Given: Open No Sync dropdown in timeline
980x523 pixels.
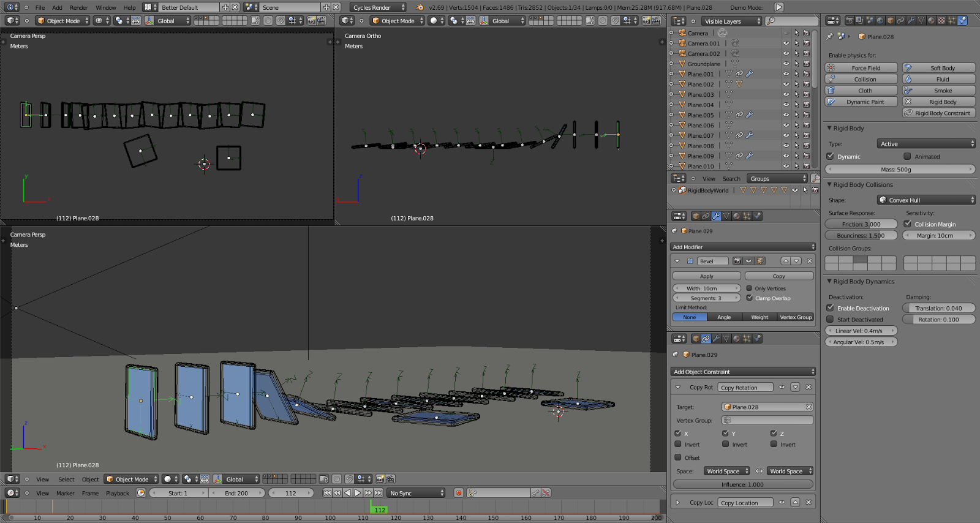Looking at the screenshot, I should pos(417,493).
